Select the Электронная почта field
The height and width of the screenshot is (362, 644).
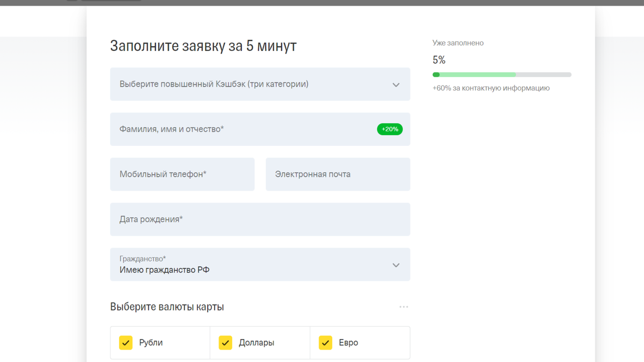click(338, 174)
